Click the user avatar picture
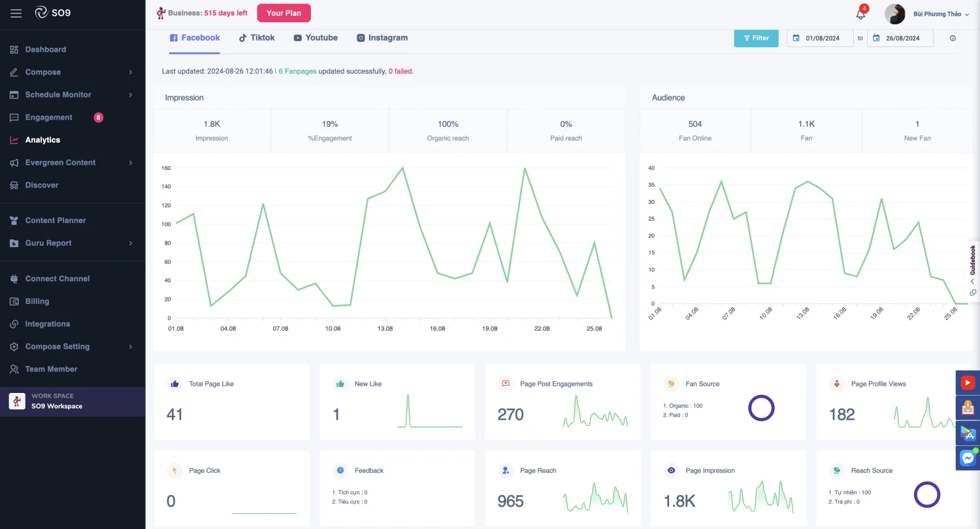This screenshot has height=529, width=980. [x=894, y=14]
